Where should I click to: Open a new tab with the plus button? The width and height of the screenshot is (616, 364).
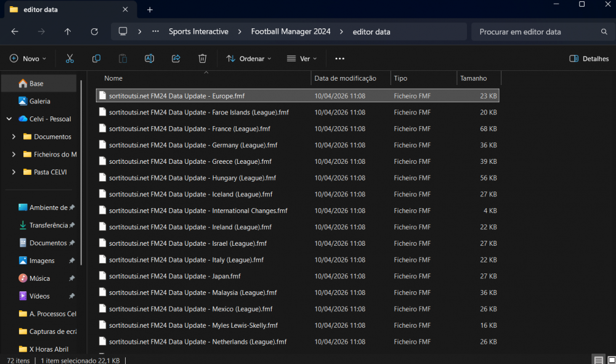click(x=150, y=9)
